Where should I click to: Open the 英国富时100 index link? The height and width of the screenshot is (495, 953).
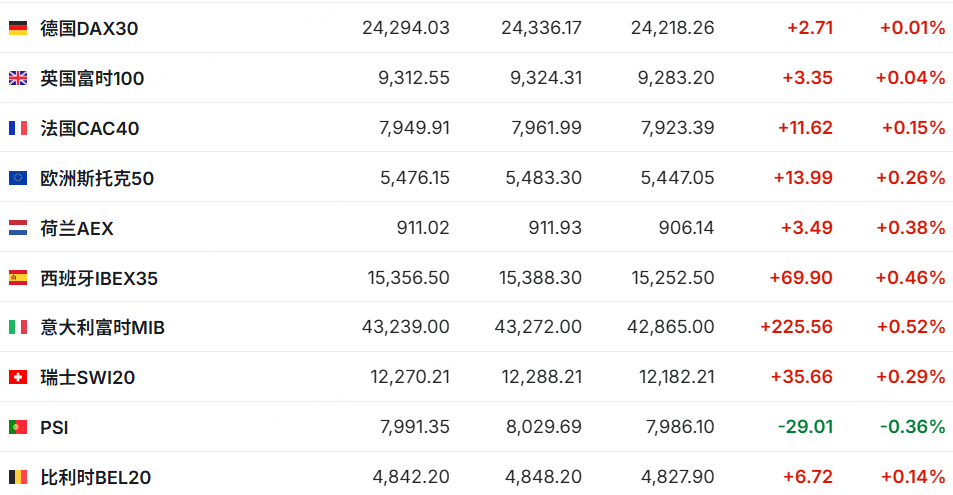(92, 78)
